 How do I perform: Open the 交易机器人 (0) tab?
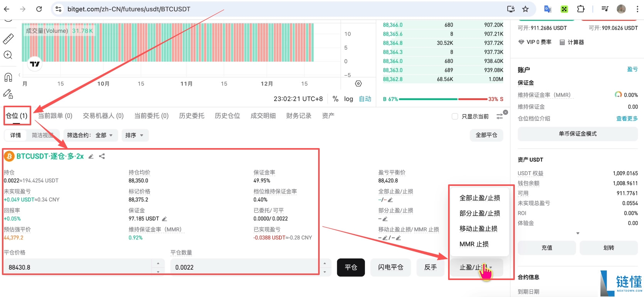pos(103,116)
